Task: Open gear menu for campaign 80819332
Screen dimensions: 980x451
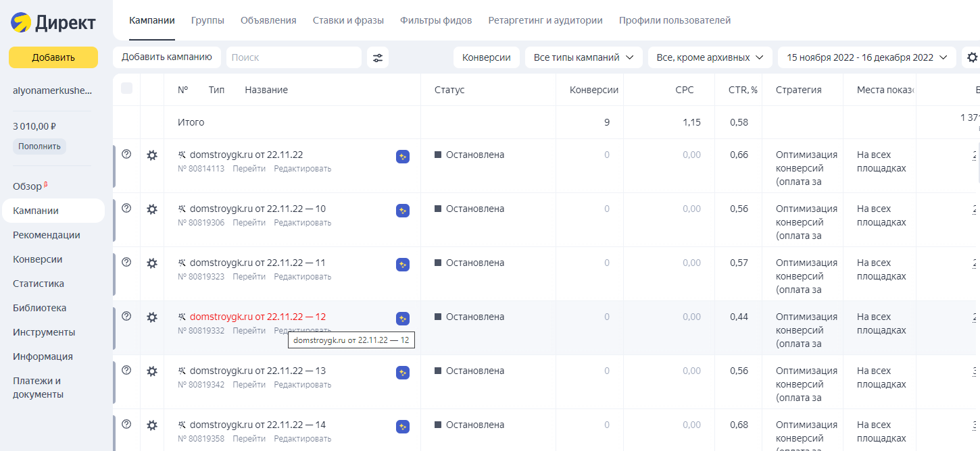Action: click(152, 317)
